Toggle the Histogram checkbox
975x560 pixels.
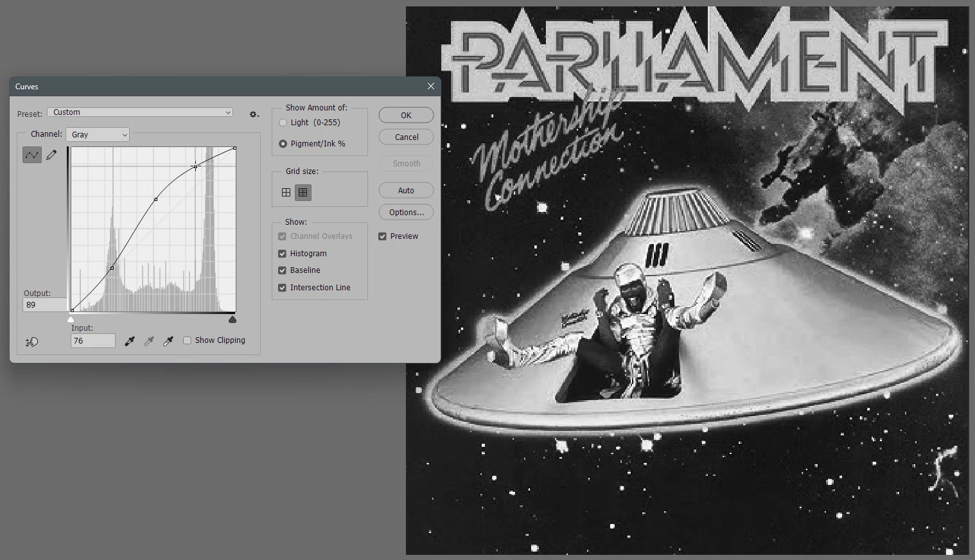tap(282, 254)
